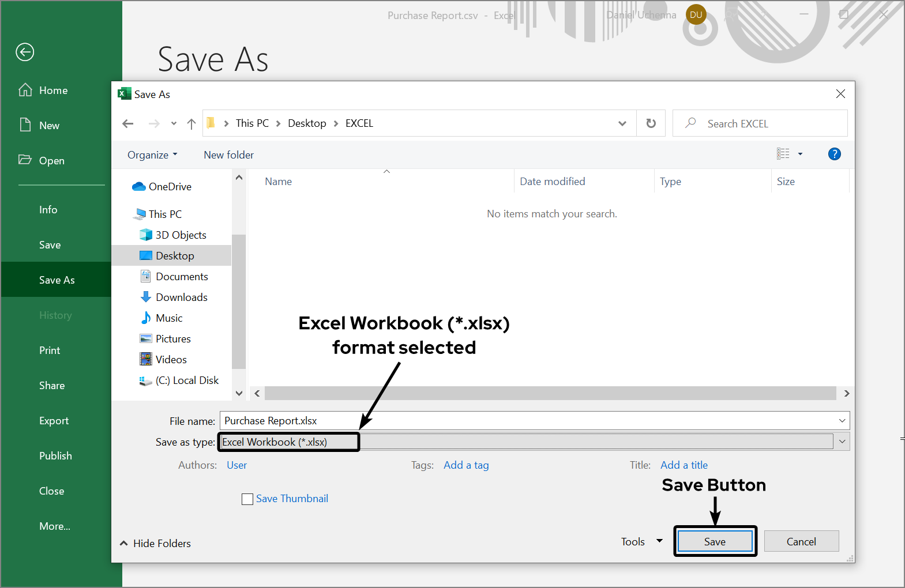The width and height of the screenshot is (905, 588).
Task: Refresh the EXCEL folder view
Action: coord(651,123)
